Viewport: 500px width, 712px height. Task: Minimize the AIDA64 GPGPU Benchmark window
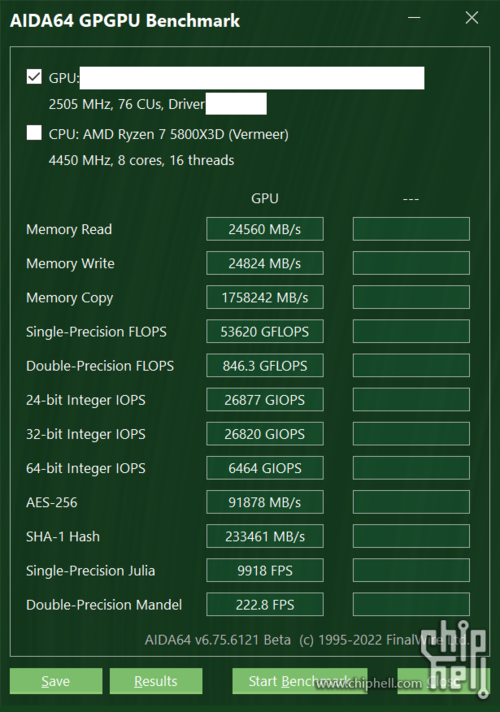[414, 18]
